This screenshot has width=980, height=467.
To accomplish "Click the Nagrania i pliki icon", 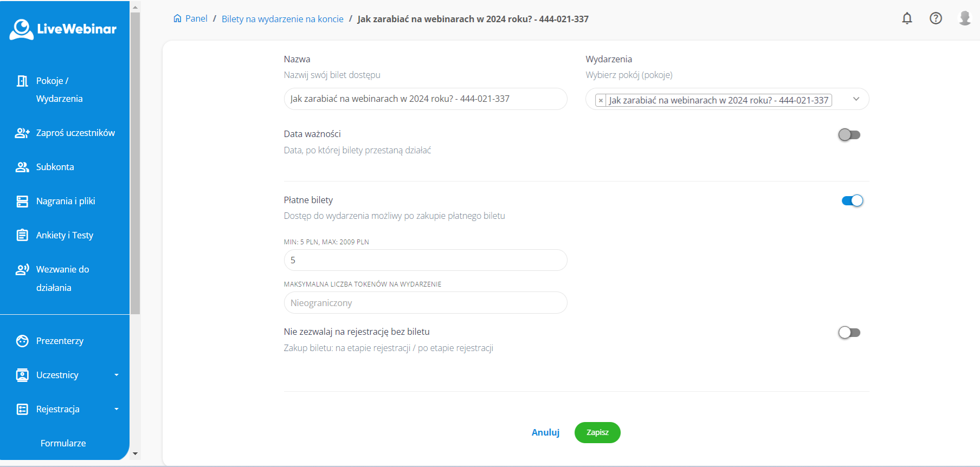I will pyautogui.click(x=22, y=202).
